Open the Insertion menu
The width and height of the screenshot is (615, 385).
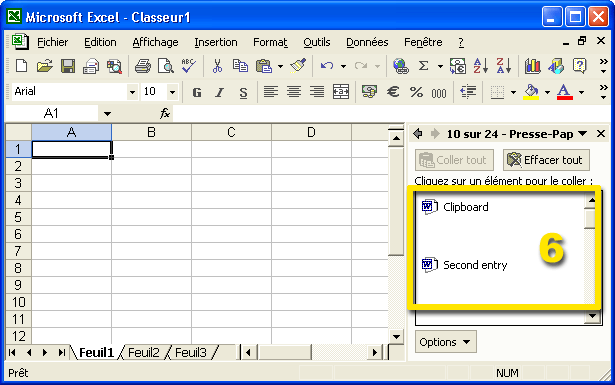click(216, 42)
